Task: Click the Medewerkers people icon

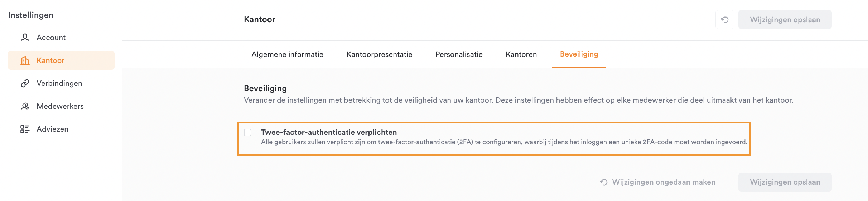Action: tap(25, 106)
